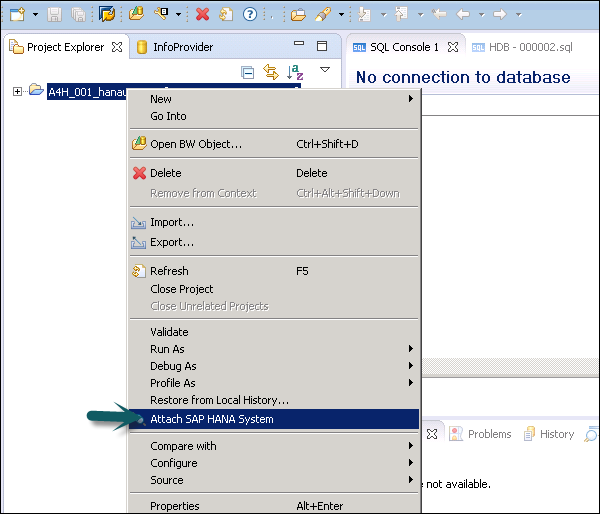Select Attach SAP HANA System menu entry
The width and height of the screenshot is (600, 514).
click(x=211, y=419)
